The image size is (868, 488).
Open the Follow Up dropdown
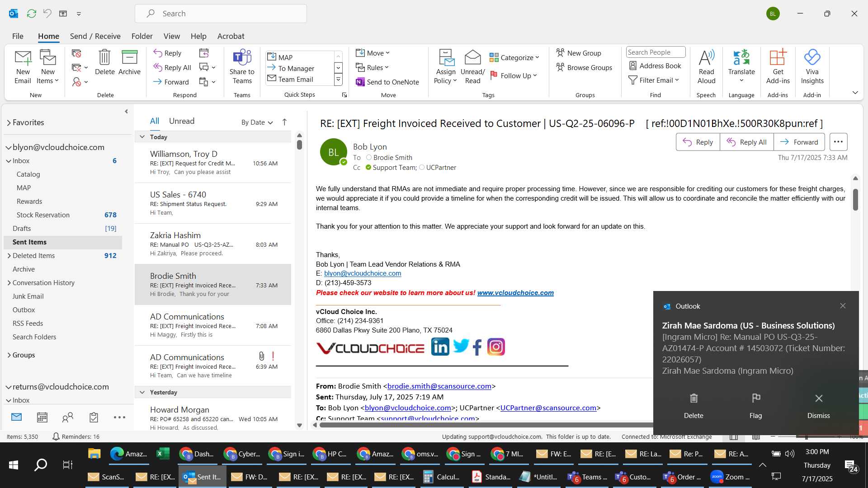(x=514, y=75)
